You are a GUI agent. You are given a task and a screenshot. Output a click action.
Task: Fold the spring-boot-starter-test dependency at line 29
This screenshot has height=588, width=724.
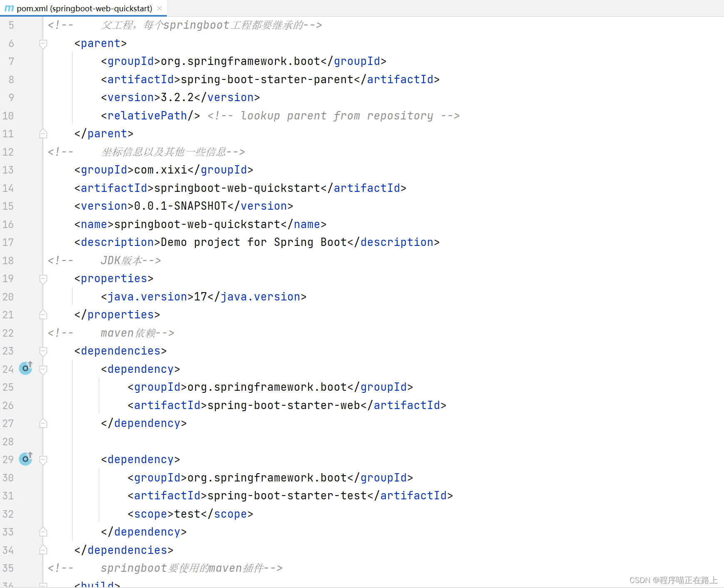click(43, 460)
